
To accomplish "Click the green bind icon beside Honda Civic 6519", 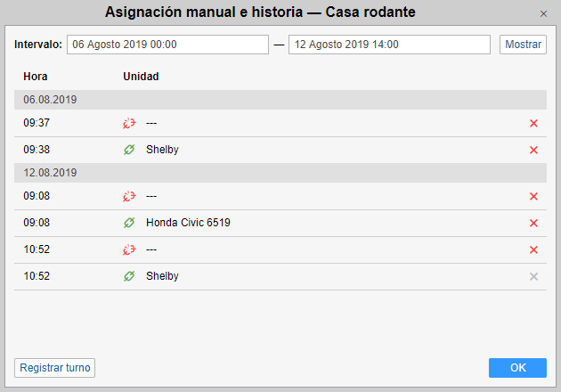I will 129,223.
